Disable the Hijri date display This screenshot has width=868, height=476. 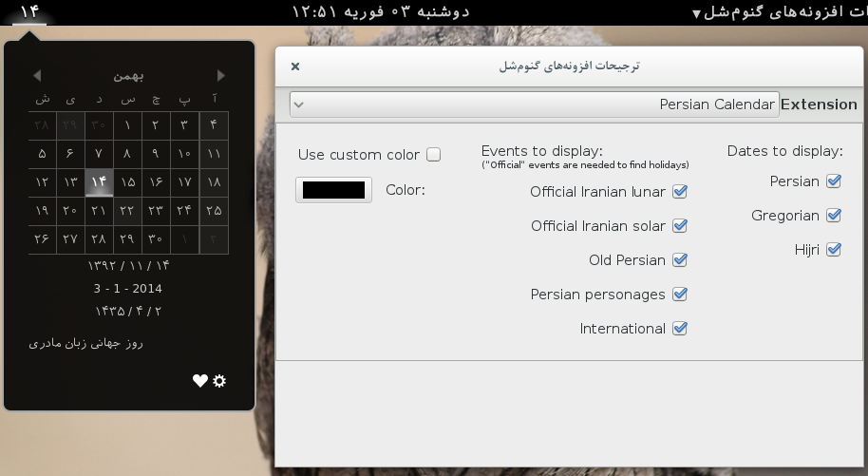coord(834,250)
